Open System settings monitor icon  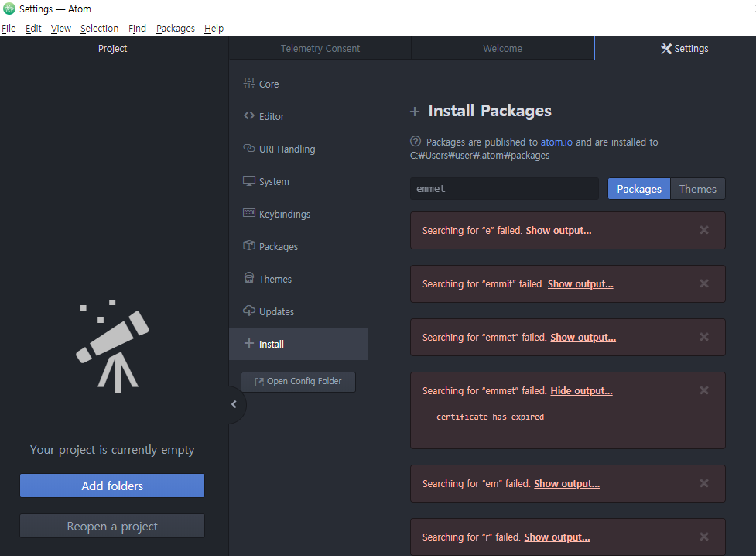[249, 181]
